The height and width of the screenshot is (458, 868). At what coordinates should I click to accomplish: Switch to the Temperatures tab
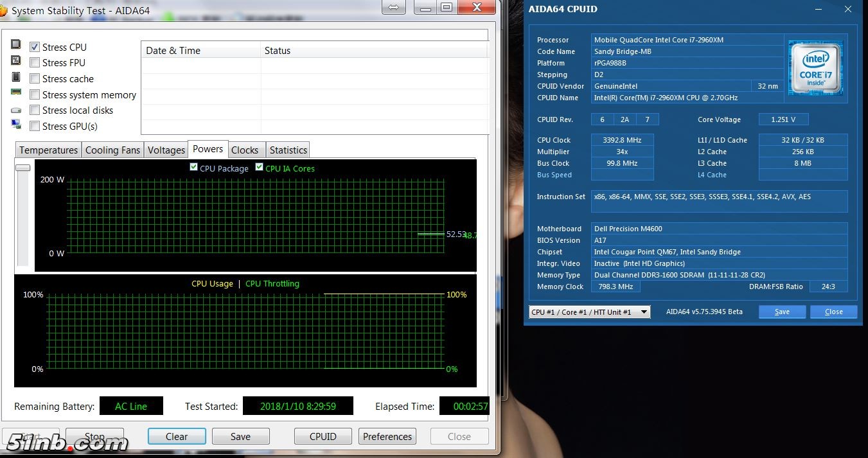point(48,150)
